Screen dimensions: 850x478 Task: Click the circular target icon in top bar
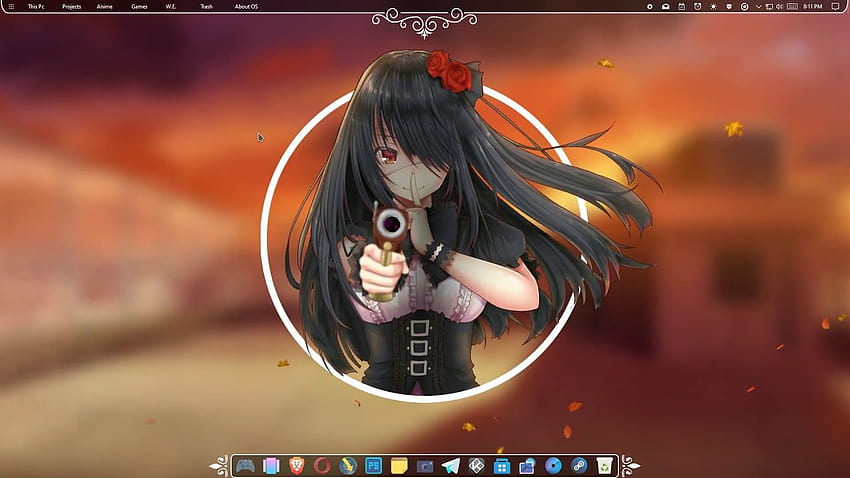[745, 7]
